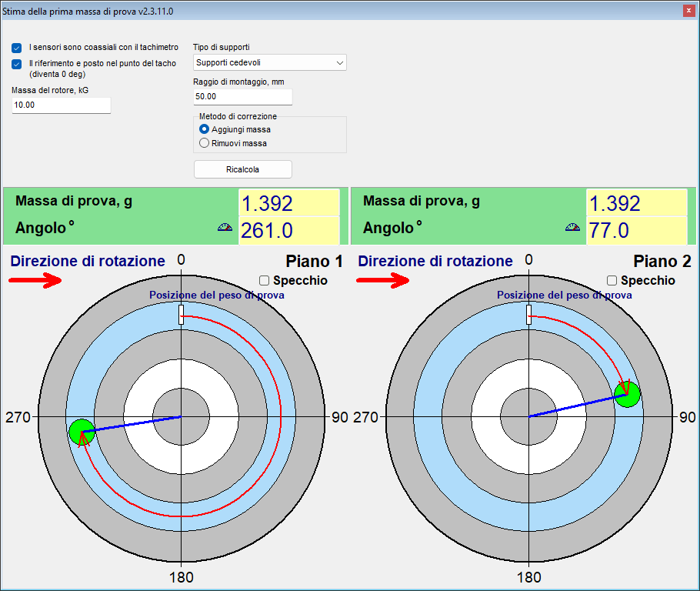Close the Stima della prima massa window

point(688,11)
